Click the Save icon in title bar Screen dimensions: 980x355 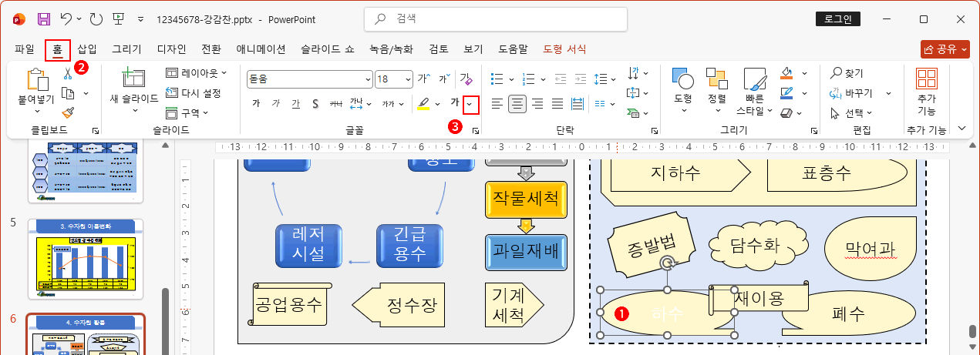point(44,18)
